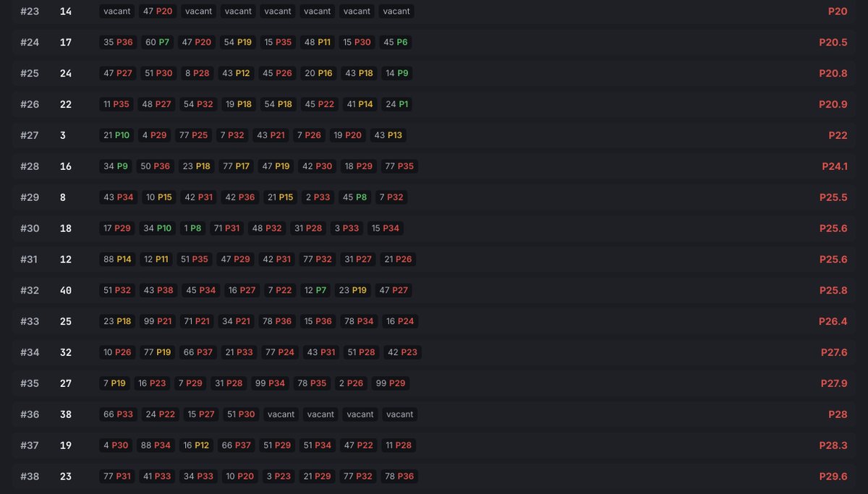868x494 pixels.
Task: Click the '43 P38' chip in row #32
Action: coord(158,290)
